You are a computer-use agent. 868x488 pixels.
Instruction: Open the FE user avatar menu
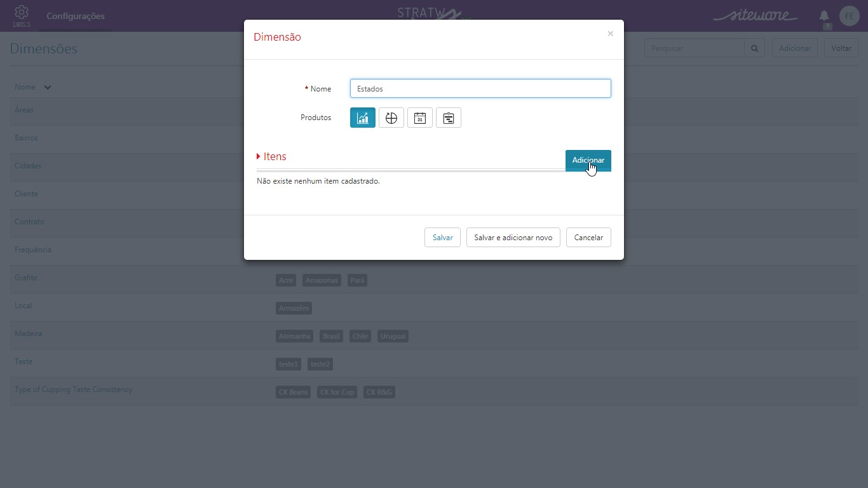click(x=850, y=16)
